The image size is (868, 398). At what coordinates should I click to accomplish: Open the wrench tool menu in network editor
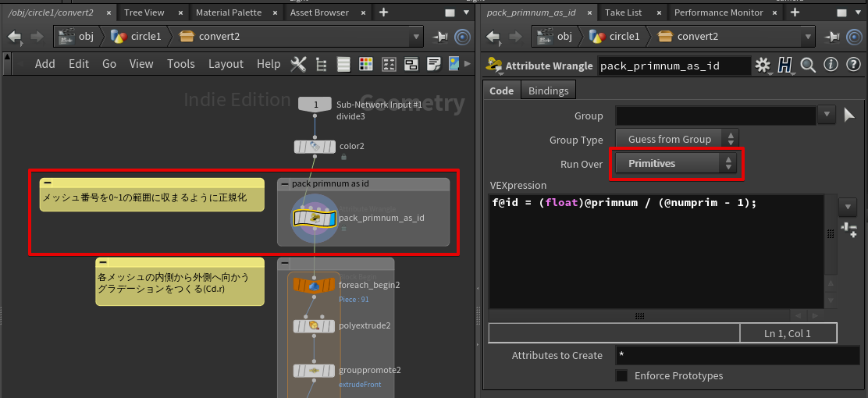pyautogui.click(x=298, y=64)
